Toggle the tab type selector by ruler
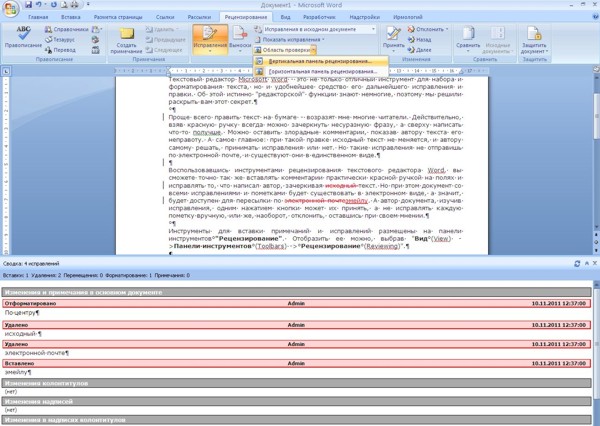600x426 pixels. coord(6,71)
